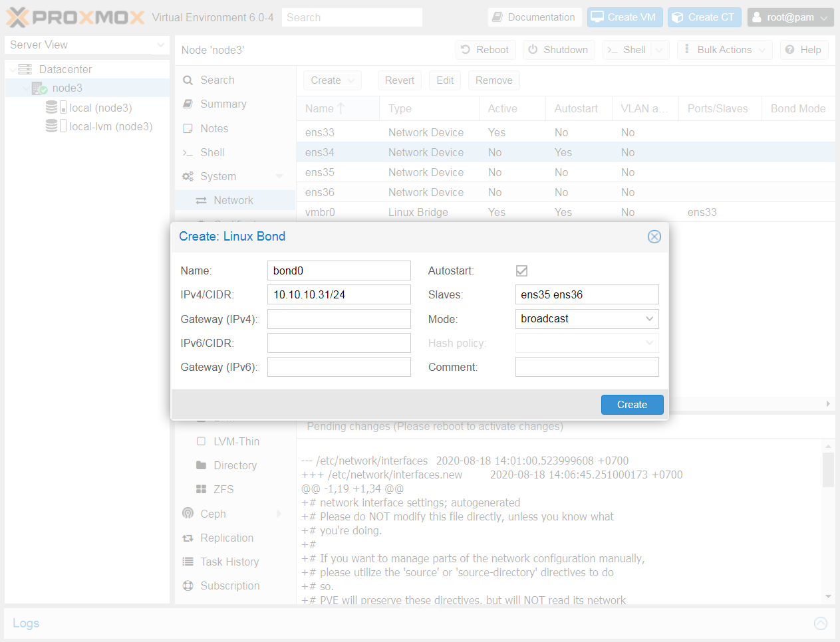Screen dimensions: 840x642
Task: Click the Create button in dialog
Action: [632, 405]
